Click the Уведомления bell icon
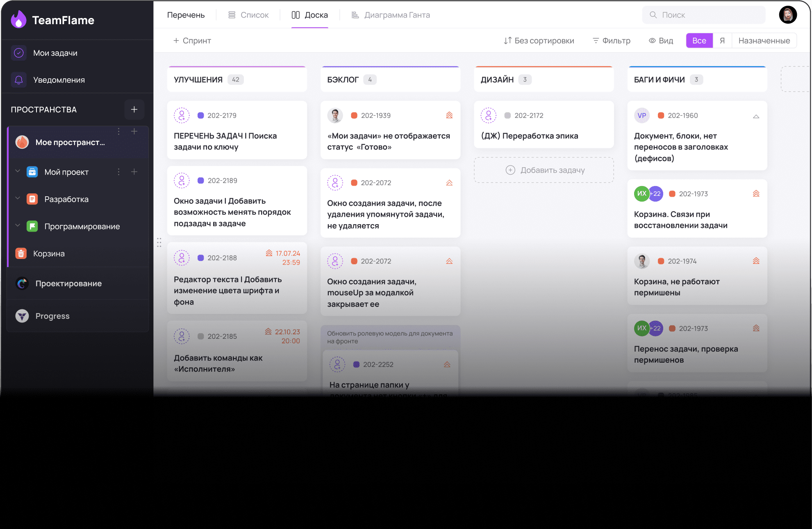 [19, 80]
